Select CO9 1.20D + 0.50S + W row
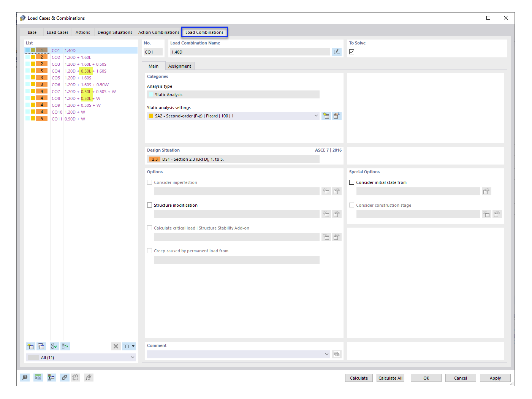 pos(81,105)
